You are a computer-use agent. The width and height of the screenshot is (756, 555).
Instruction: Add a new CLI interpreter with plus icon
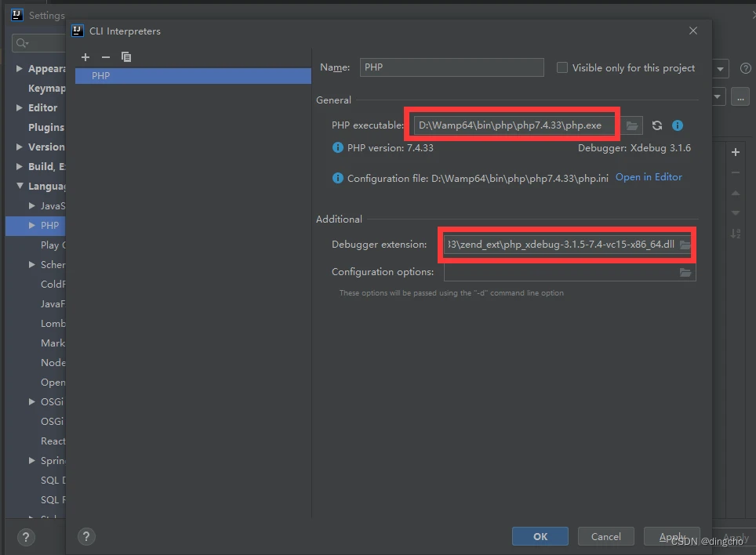click(85, 57)
